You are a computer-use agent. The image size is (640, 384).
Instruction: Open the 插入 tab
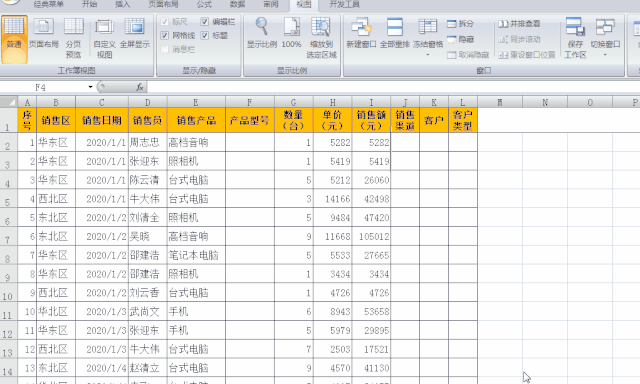pyautogui.click(x=122, y=4)
